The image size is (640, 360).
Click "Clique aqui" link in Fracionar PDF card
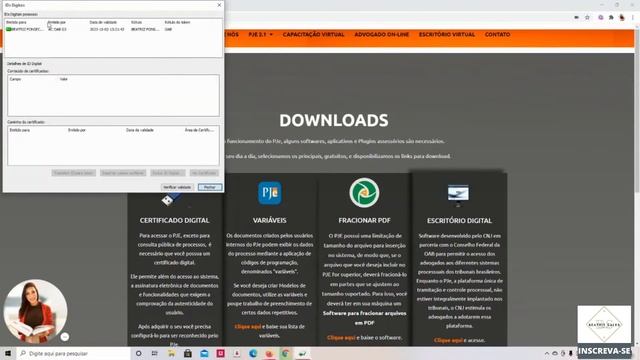coord(341,338)
